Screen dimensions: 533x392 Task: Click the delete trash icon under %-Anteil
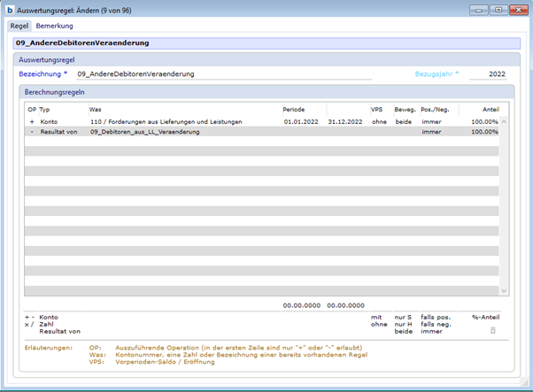pos(493,331)
